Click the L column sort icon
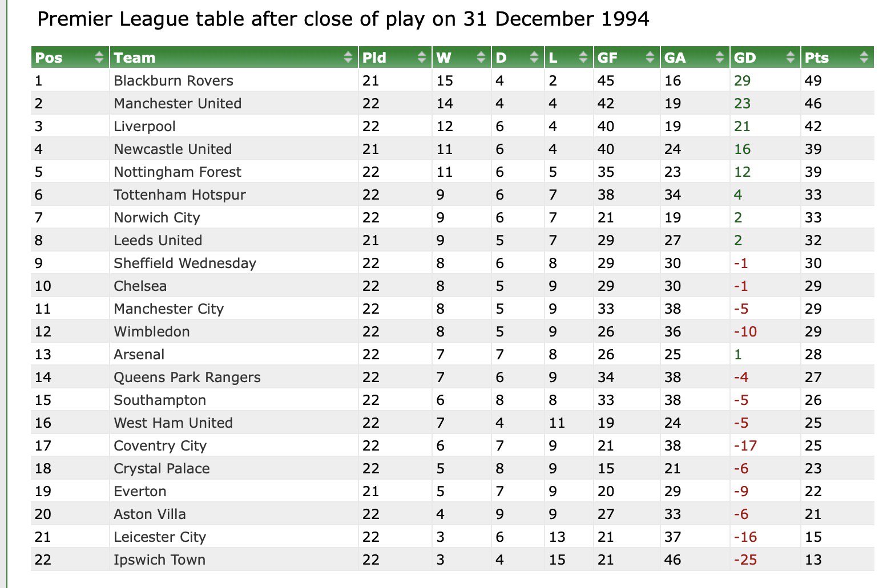895x588 pixels. [583, 57]
